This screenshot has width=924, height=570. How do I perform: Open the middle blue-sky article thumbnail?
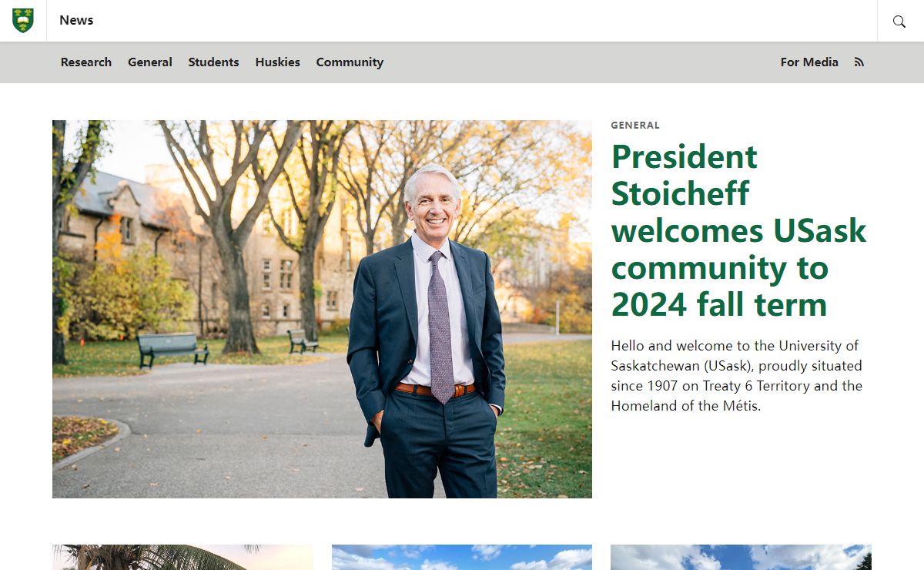(x=462, y=558)
